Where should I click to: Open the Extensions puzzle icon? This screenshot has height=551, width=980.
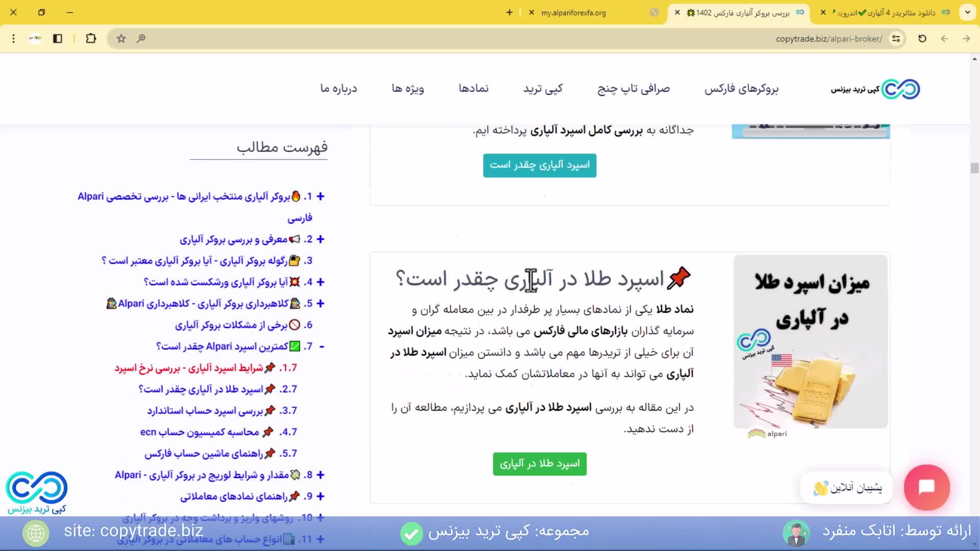tap(91, 38)
